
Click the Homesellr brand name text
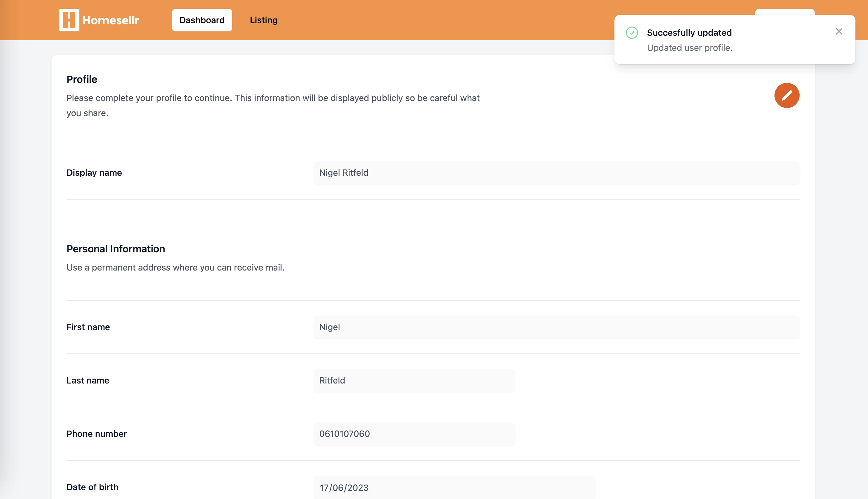[x=110, y=20]
